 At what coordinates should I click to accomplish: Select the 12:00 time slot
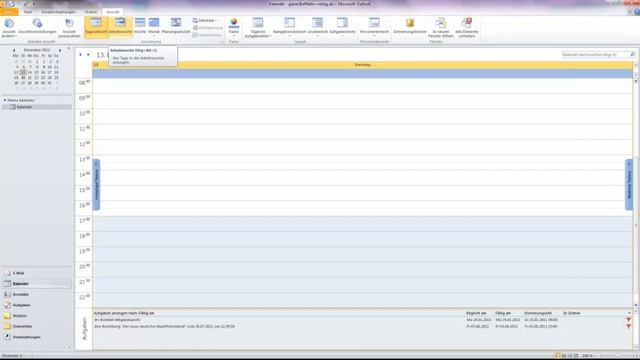coord(362,147)
